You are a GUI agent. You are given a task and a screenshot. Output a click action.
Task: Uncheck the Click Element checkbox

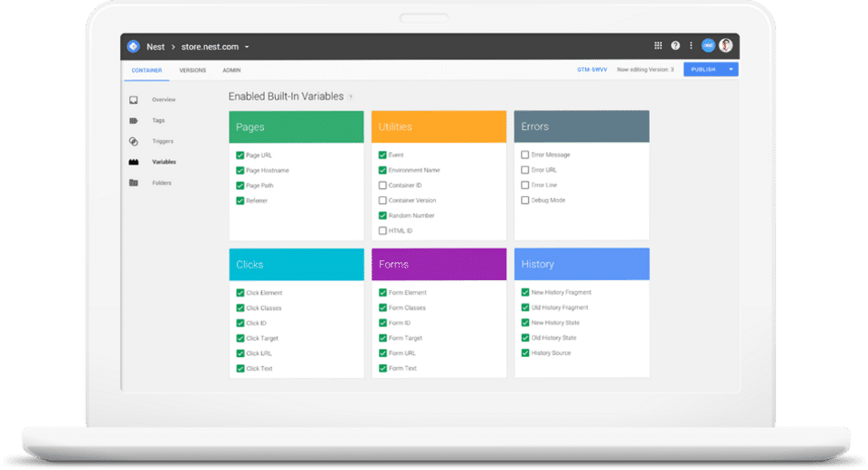pos(241,293)
